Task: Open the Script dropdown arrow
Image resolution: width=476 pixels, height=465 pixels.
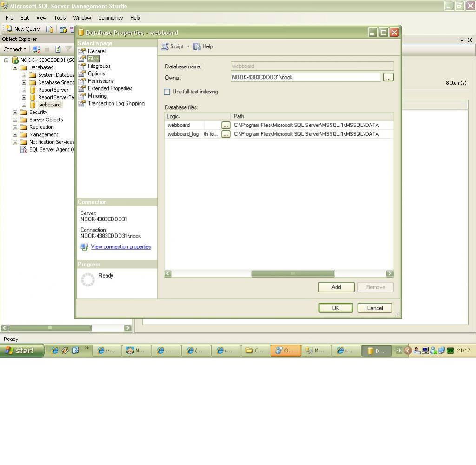Action: (x=188, y=46)
